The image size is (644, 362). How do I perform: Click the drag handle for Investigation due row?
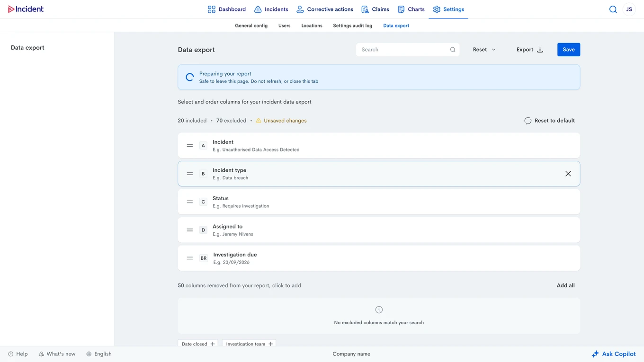click(190, 258)
